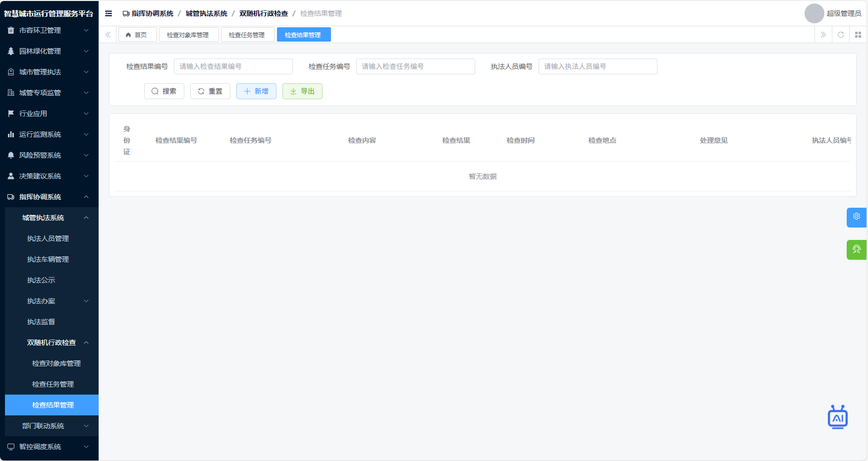This screenshot has width=868, height=461.
Task: Select 检查结果管理 in the sidebar
Action: 52,405
